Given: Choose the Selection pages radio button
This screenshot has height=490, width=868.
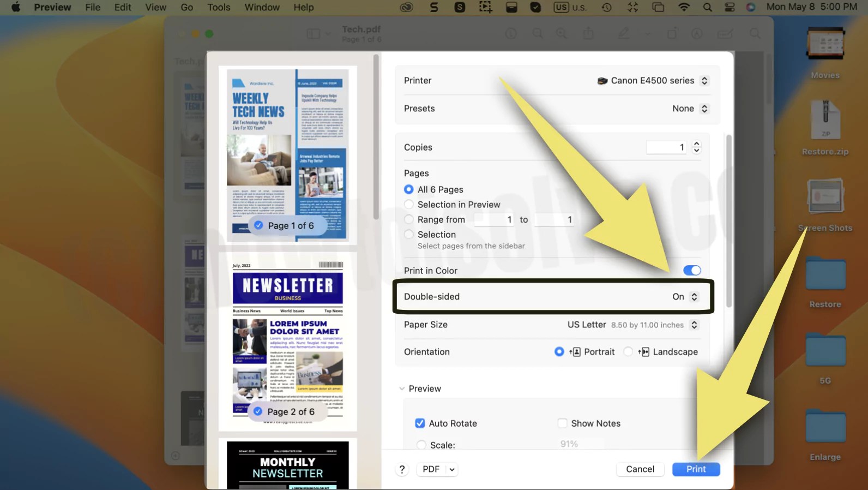Looking at the screenshot, I should 408,235.
